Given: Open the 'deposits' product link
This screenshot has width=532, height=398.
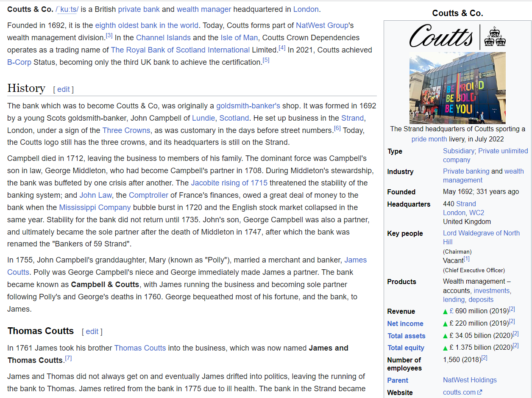Looking at the screenshot, I should [x=481, y=300].
